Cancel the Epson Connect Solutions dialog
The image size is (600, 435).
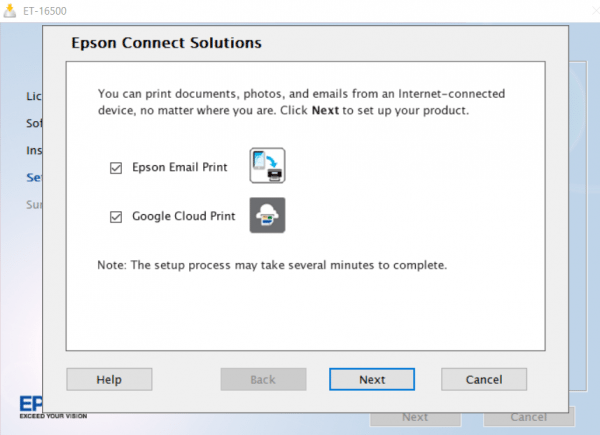484,379
